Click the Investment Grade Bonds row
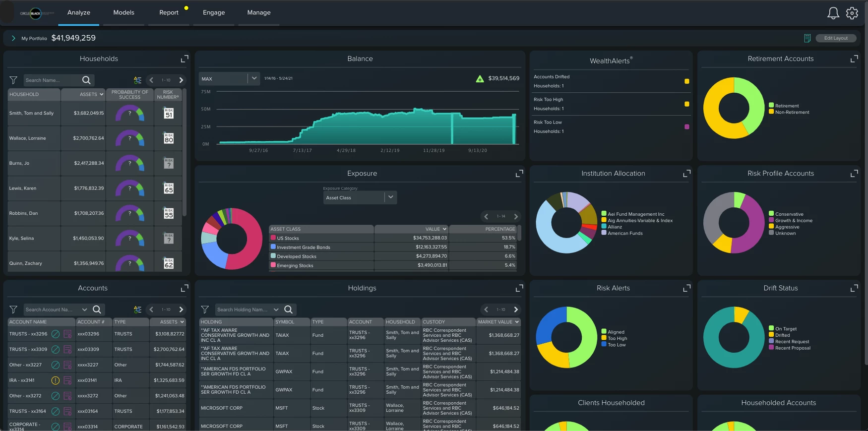 click(393, 247)
